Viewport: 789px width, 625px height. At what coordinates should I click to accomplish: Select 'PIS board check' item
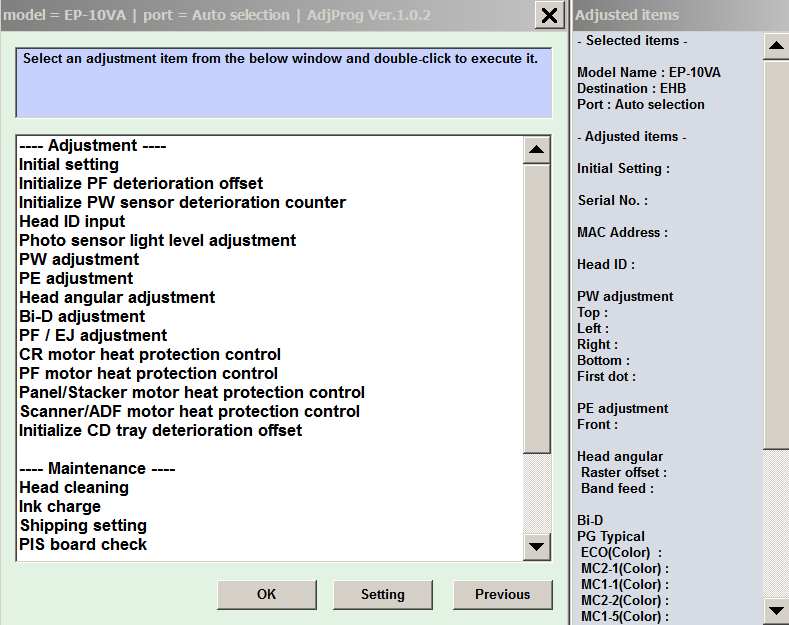[x=83, y=544]
